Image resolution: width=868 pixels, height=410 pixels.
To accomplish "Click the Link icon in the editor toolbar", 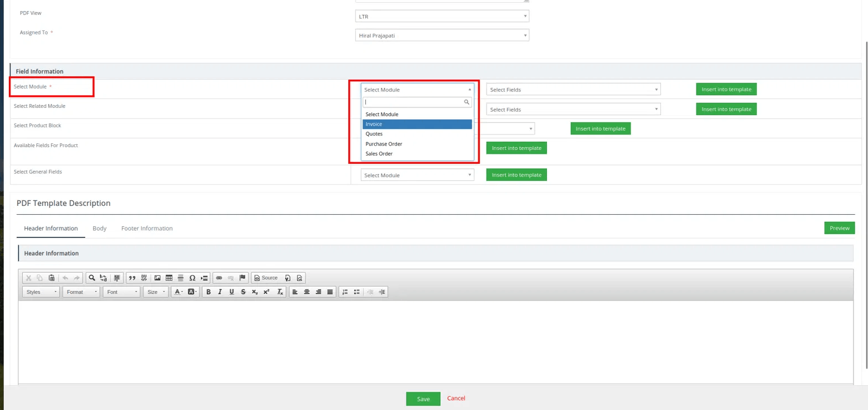I will tap(219, 278).
